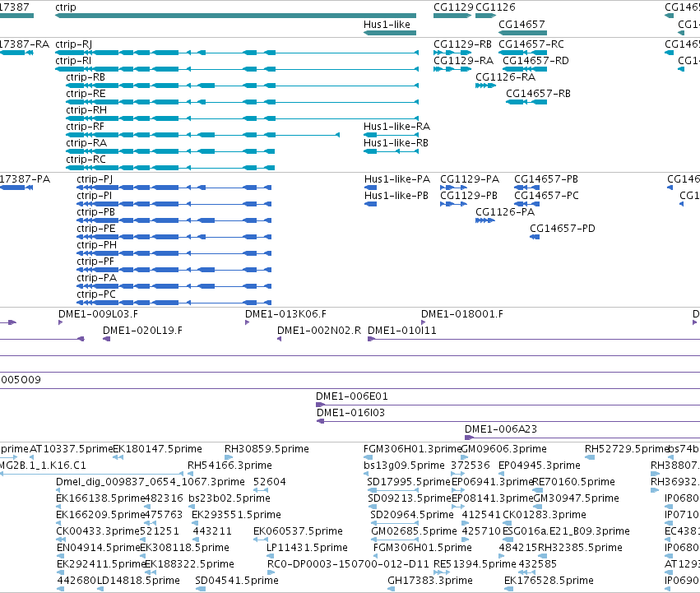Click the CG1126 gene label
The height and width of the screenshot is (593, 700).
(495, 7)
